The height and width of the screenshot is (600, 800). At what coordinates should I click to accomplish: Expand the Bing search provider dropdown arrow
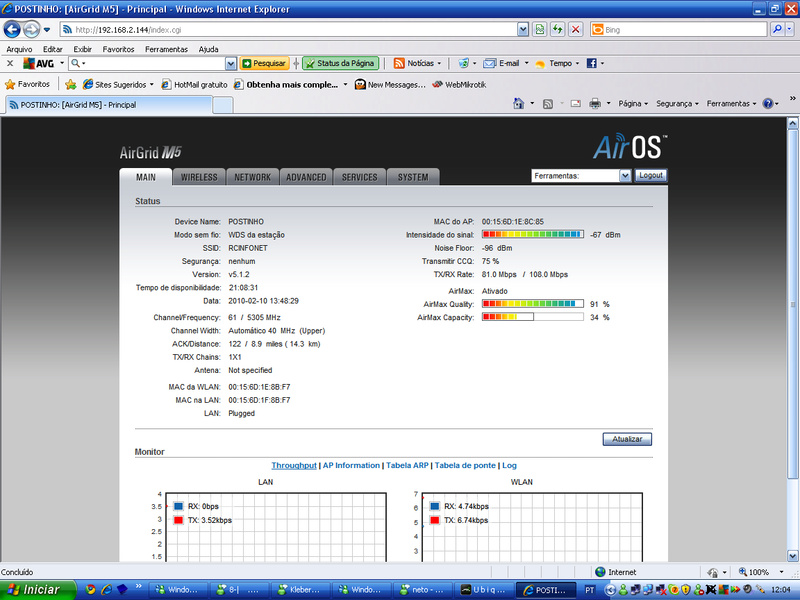pyautogui.click(x=790, y=30)
